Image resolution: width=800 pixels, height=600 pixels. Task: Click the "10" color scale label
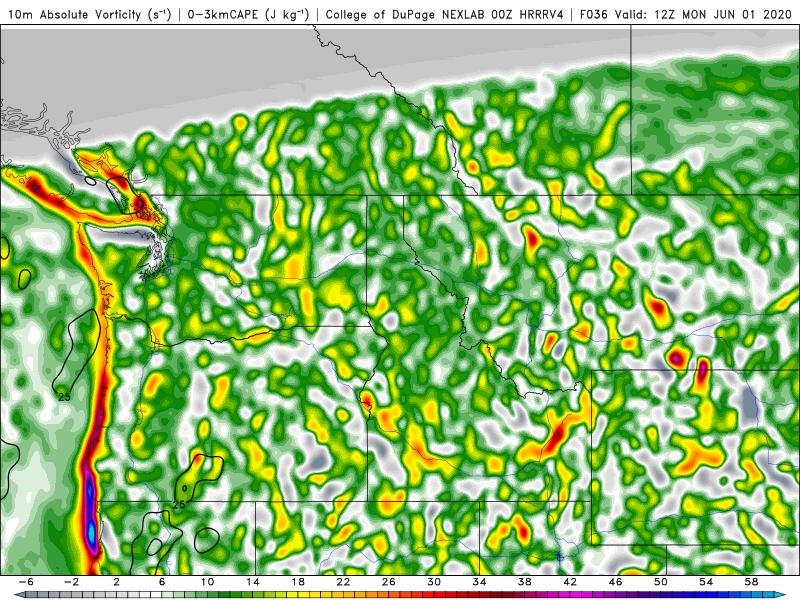coord(207,582)
